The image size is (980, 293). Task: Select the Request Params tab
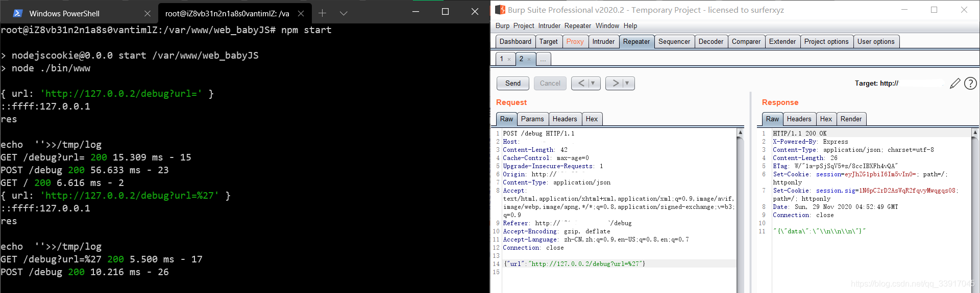532,119
